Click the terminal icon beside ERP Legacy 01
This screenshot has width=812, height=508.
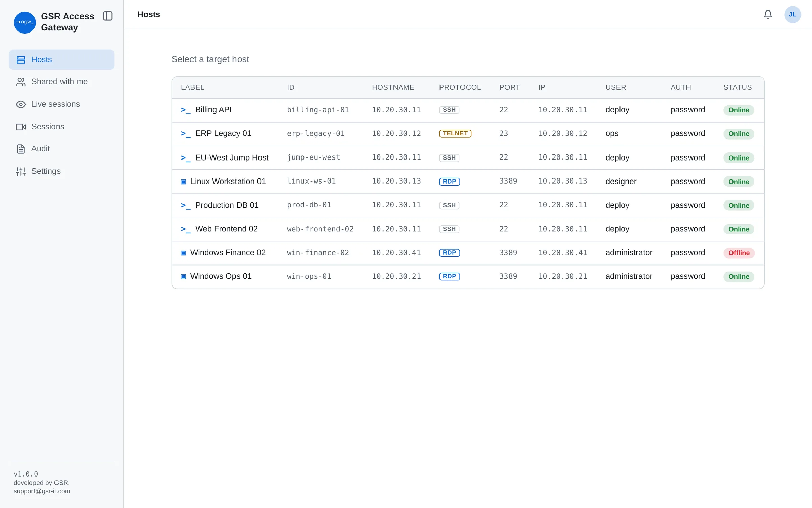tap(186, 134)
